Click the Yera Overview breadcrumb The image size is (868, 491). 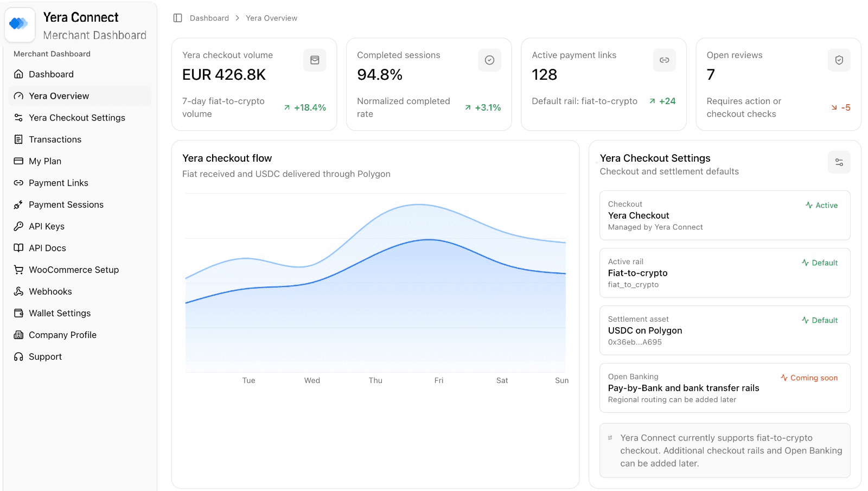271,18
